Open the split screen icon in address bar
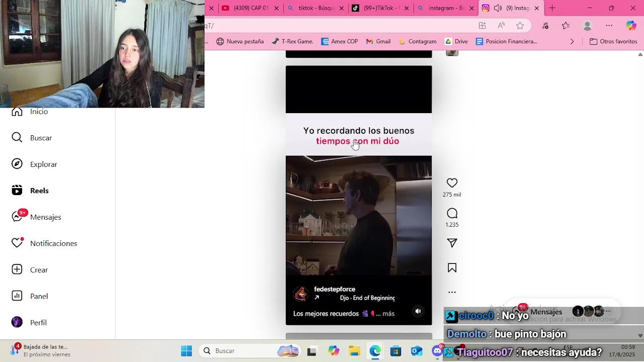Image resolution: width=644 pixels, height=362 pixels. pyautogui.click(x=482, y=26)
